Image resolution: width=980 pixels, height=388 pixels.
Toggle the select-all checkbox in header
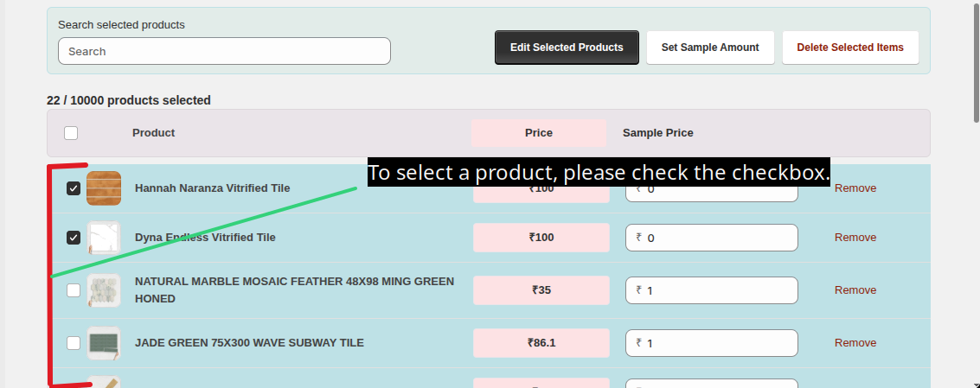tap(71, 133)
